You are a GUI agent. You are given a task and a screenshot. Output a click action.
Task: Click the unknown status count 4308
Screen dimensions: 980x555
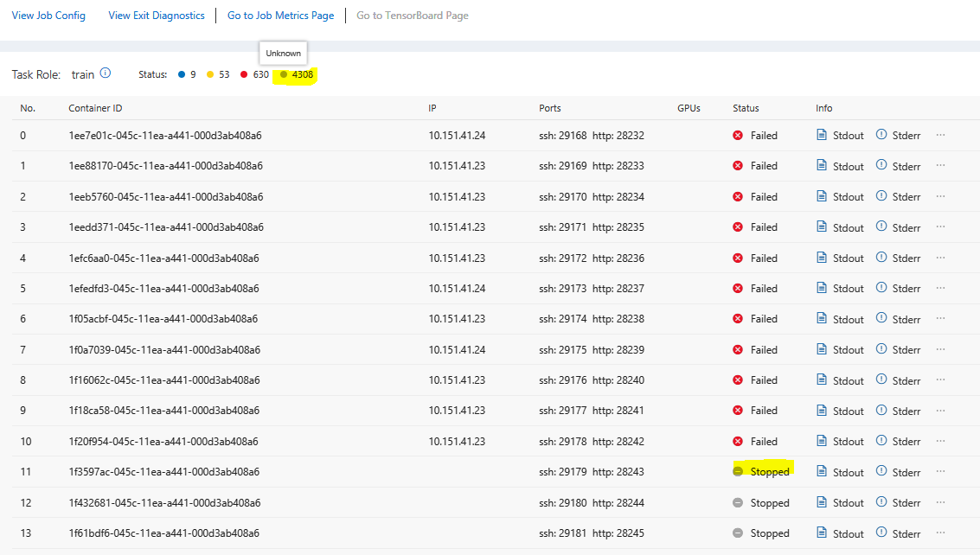coord(303,74)
